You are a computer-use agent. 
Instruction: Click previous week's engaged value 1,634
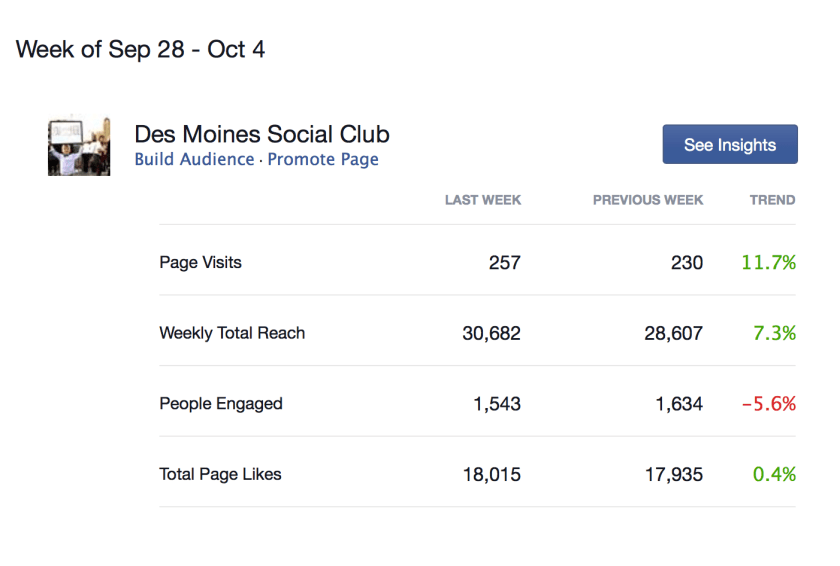[x=674, y=404]
